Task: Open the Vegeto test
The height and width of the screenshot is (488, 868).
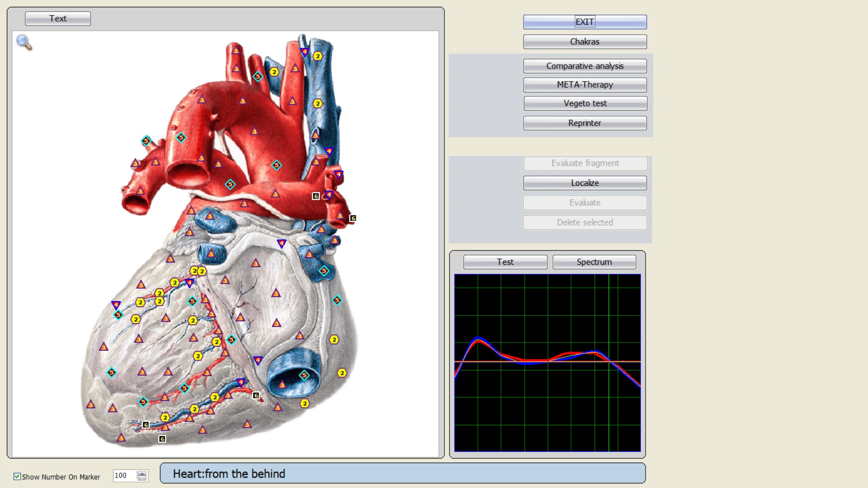Action: click(585, 103)
